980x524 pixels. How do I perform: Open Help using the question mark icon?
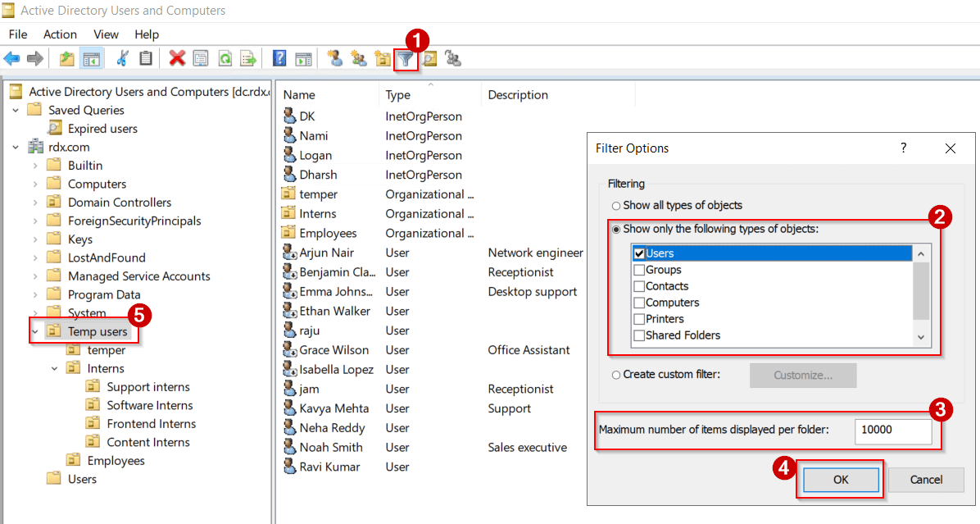pyautogui.click(x=279, y=58)
